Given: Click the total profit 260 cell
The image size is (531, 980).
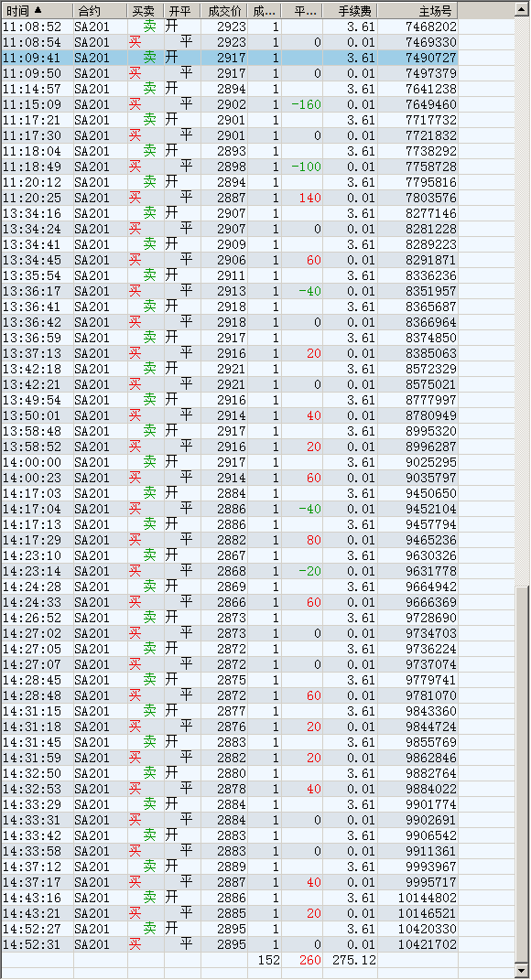Looking at the screenshot, I should (310, 960).
